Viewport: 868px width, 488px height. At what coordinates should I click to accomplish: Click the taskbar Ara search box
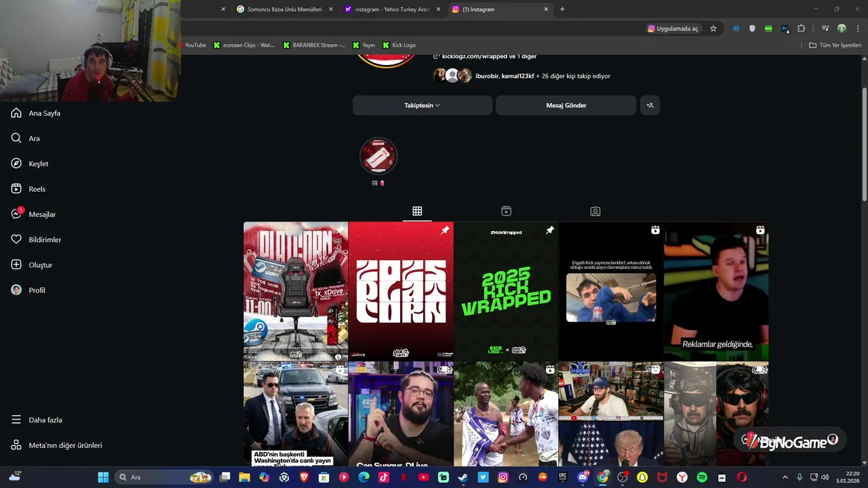(163, 477)
